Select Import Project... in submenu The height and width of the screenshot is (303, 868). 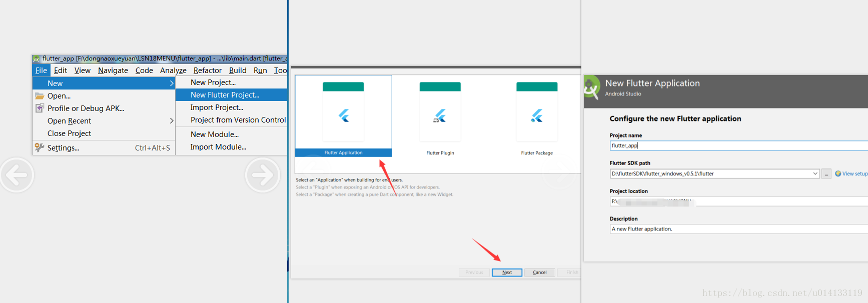232,107
